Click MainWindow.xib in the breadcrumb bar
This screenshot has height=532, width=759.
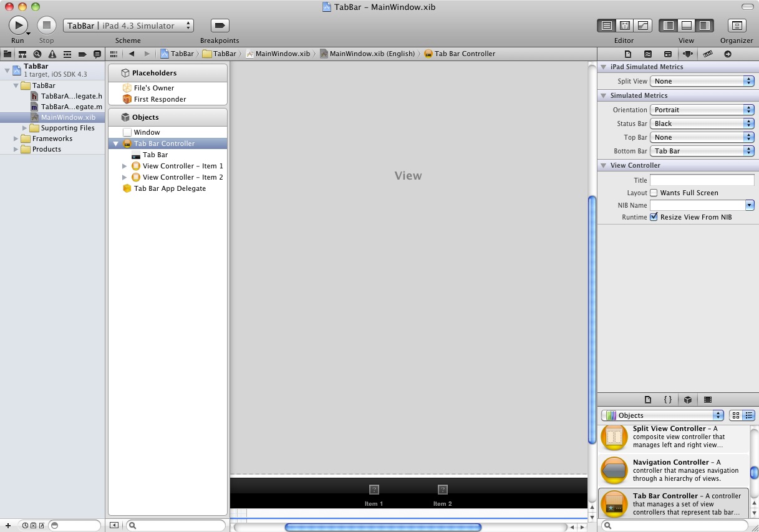(x=282, y=54)
